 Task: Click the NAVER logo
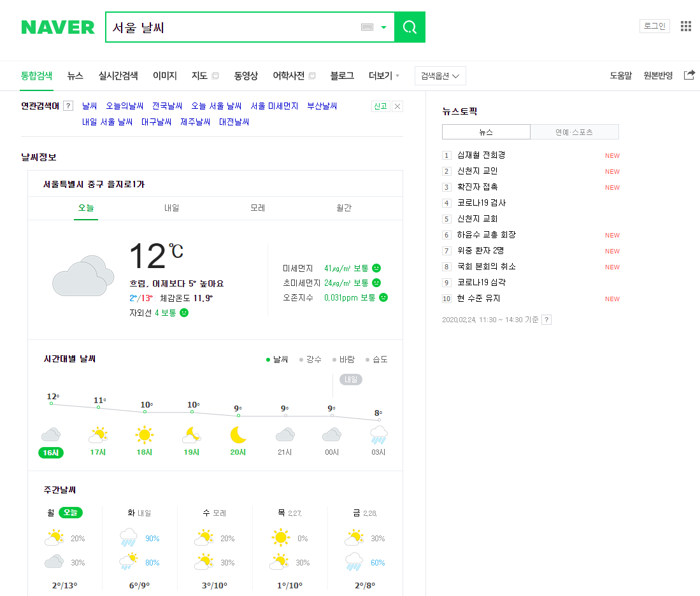[58, 27]
